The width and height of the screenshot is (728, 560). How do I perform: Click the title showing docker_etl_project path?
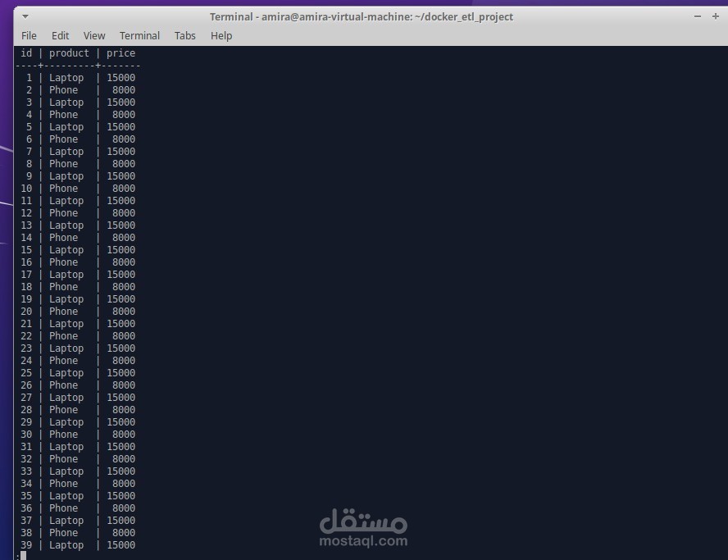pos(364,16)
